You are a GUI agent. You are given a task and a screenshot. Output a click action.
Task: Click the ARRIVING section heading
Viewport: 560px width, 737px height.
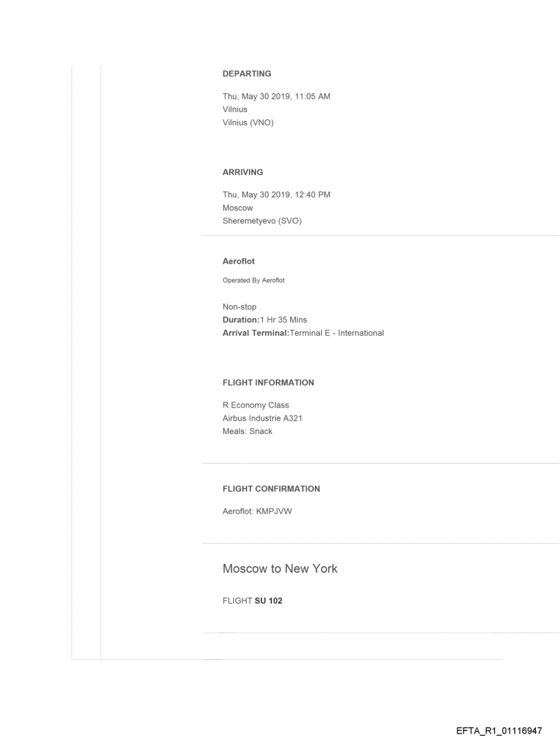pos(243,172)
